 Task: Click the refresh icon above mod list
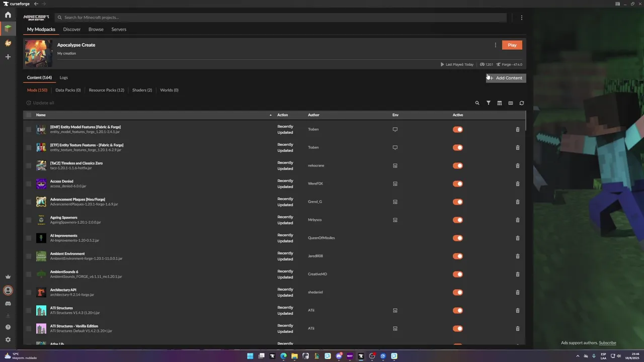(521, 103)
